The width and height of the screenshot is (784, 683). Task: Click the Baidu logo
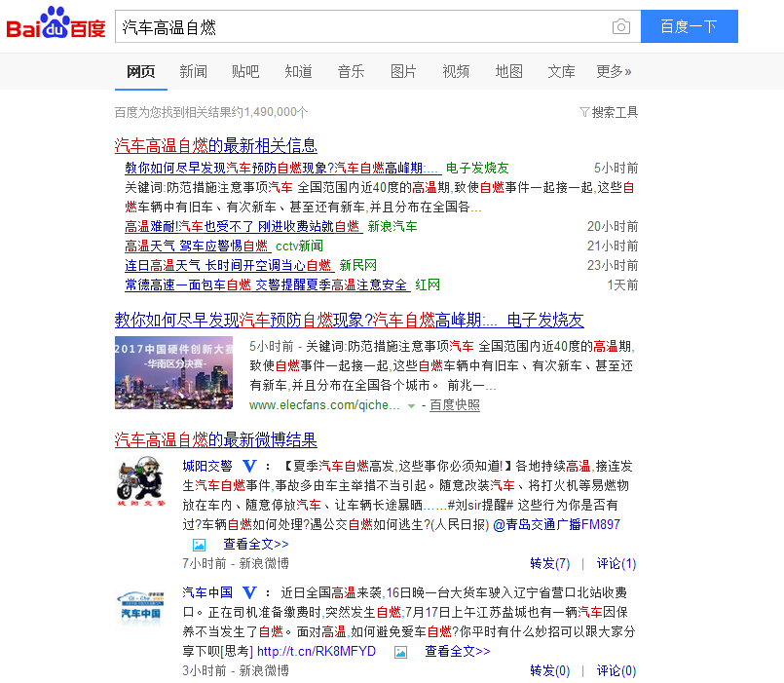coord(56,24)
